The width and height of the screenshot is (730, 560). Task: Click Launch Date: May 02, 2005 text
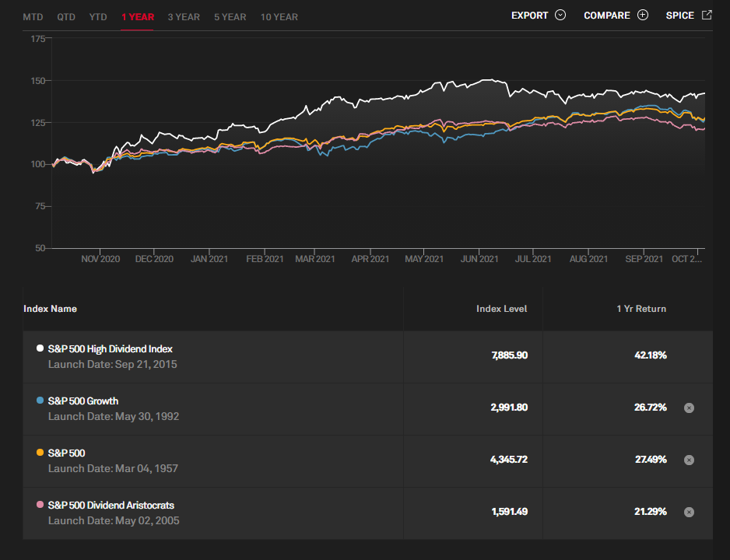[x=114, y=520]
